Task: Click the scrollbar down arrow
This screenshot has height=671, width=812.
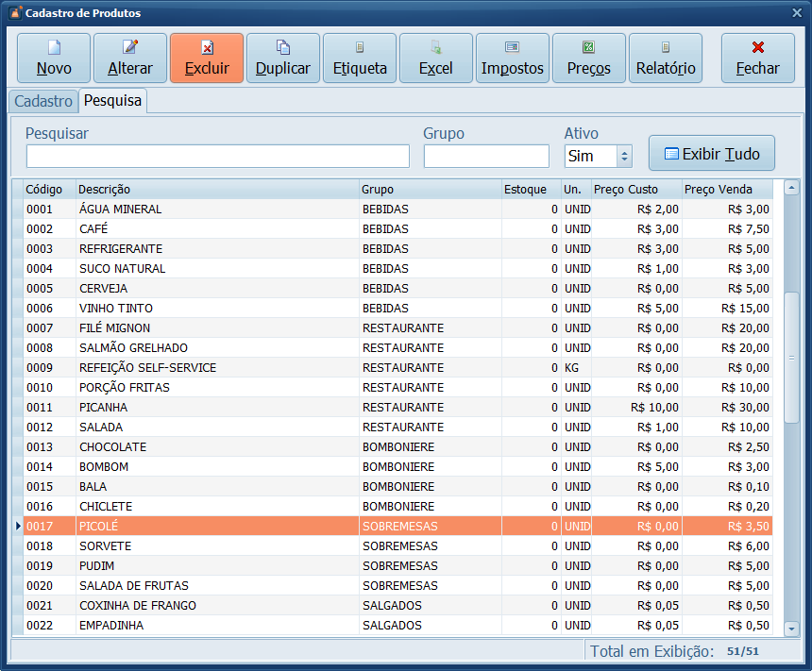Action: click(x=791, y=628)
